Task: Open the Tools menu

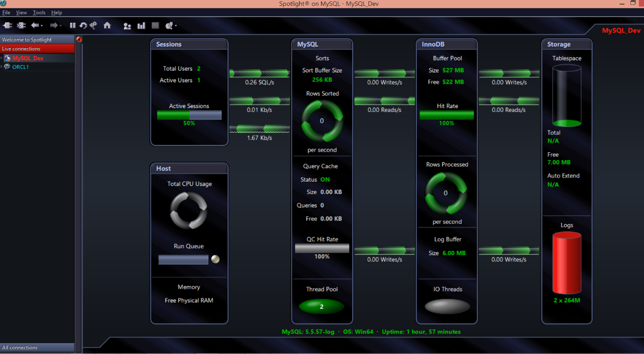Action: coord(39,13)
